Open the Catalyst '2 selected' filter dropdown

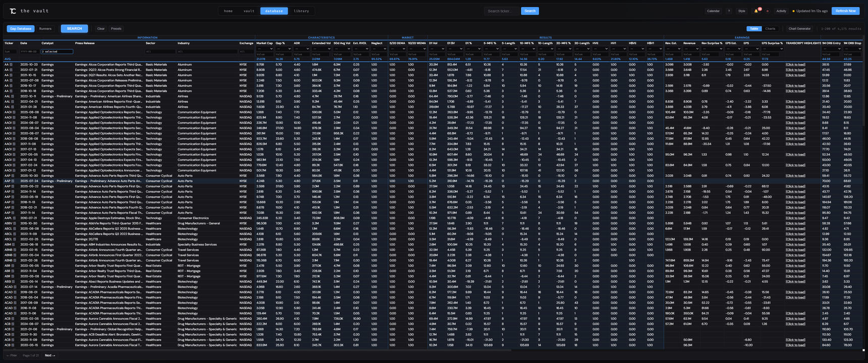tap(57, 51)
